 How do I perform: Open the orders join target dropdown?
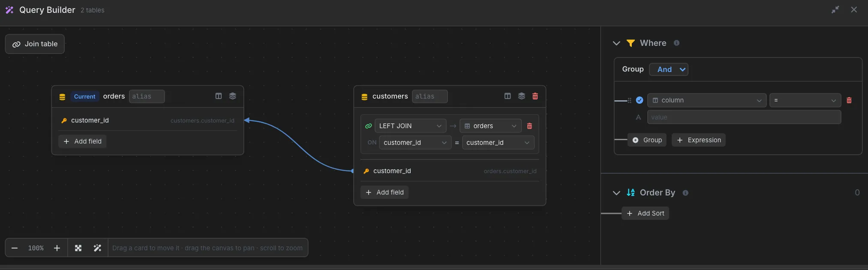[490, 126]
